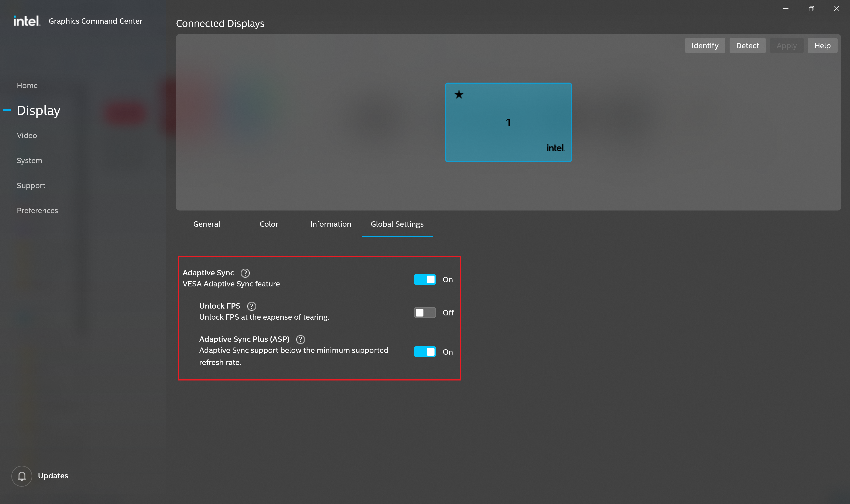Image resolution: width=850 pixels, height=504 pixels.
Task: Open the Help button for displays
Action: (x=822, y=46)
